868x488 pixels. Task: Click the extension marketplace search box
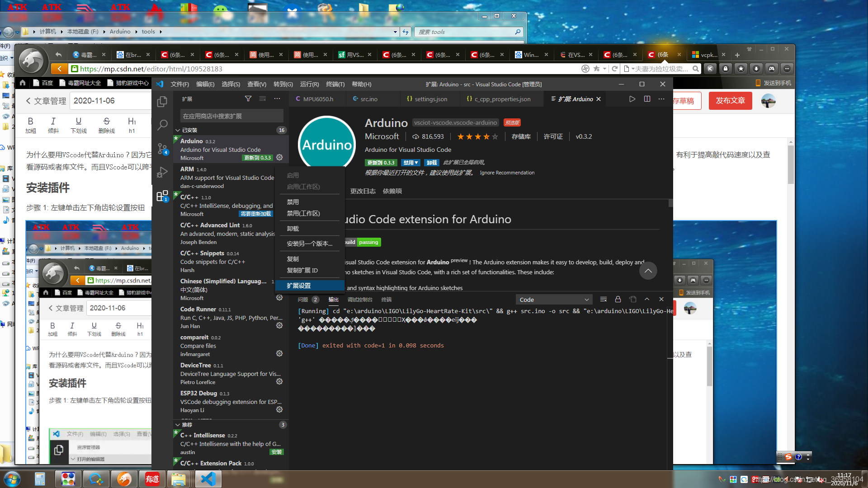click(231, 116)
